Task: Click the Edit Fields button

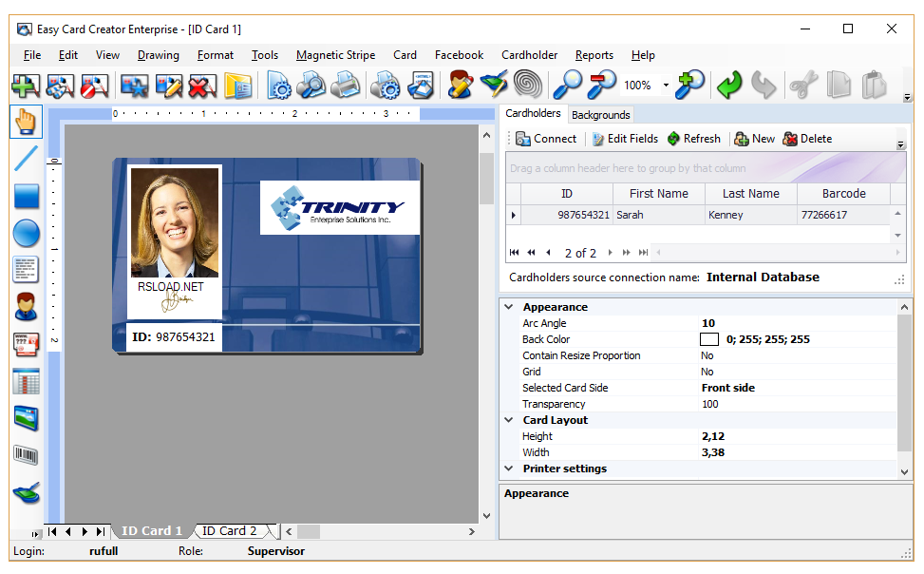Action: pyautogui.click(x=624, y=139)
